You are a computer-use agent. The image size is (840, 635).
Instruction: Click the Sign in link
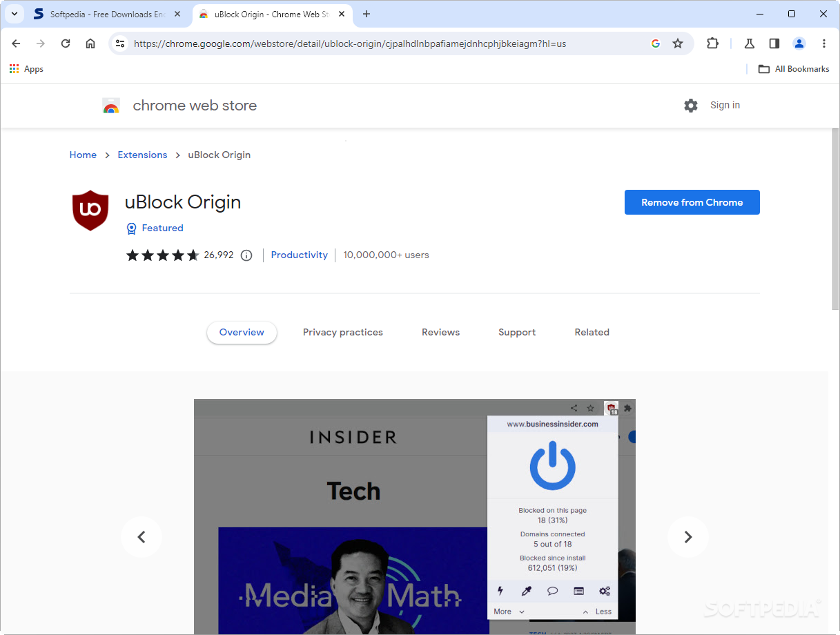click(725, 106)
